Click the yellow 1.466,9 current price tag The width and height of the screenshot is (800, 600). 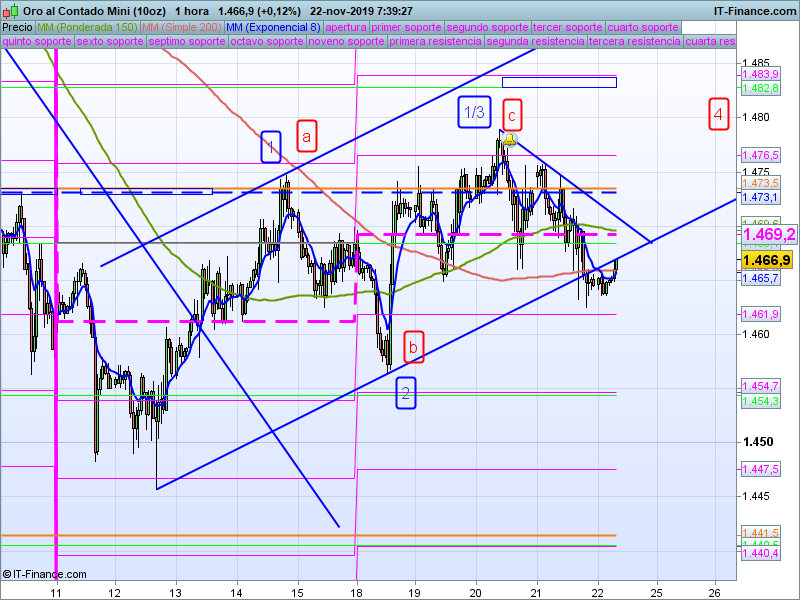tap(766, 260)
